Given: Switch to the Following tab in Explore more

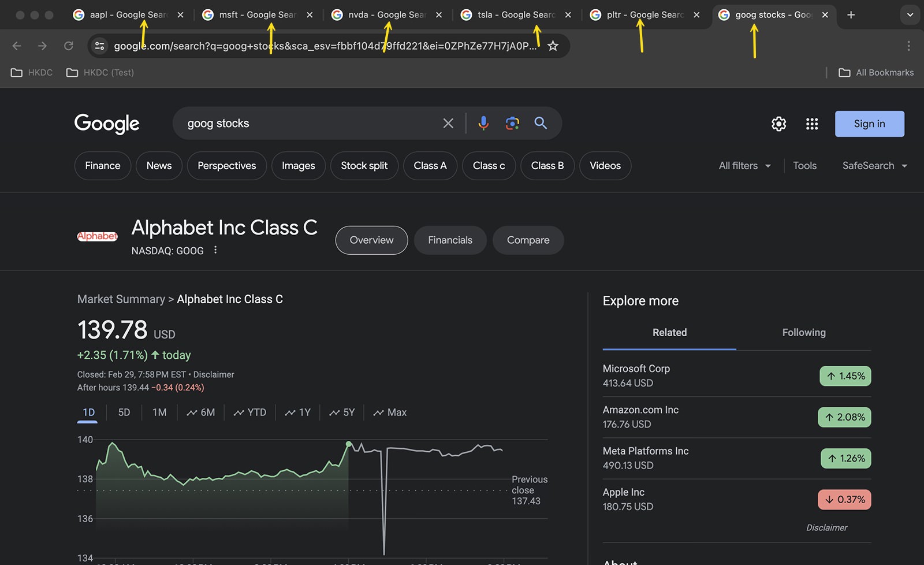Looking at the screenshot, I should click(x=804, y=333).
